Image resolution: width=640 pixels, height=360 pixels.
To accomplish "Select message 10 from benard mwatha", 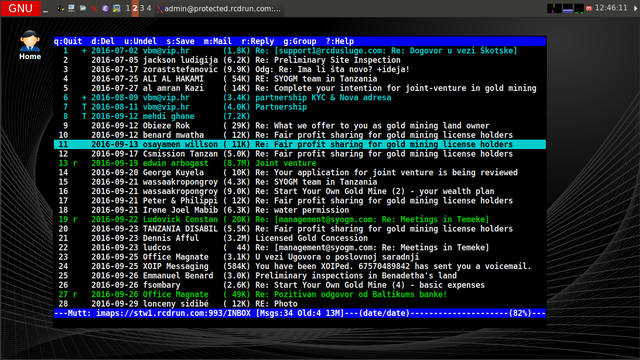I will pyautogui.click(x=300, y=135).
